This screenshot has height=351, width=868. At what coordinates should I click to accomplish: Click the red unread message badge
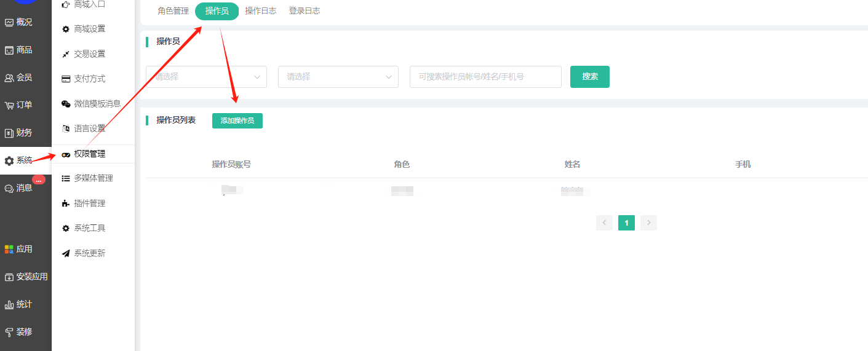point(39,180)
